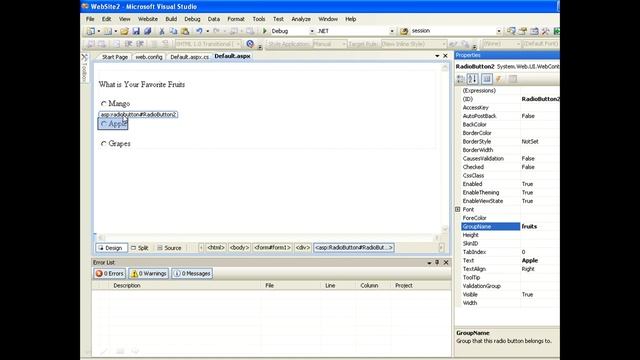
Task: Click the Cut scissors icon
Action: point(162,31)
